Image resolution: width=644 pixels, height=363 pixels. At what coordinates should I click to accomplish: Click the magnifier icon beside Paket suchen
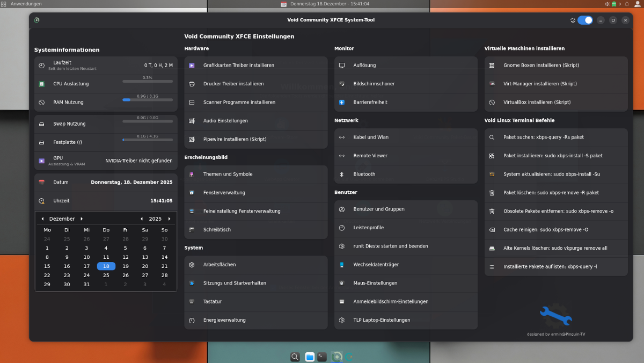(492, 137)
